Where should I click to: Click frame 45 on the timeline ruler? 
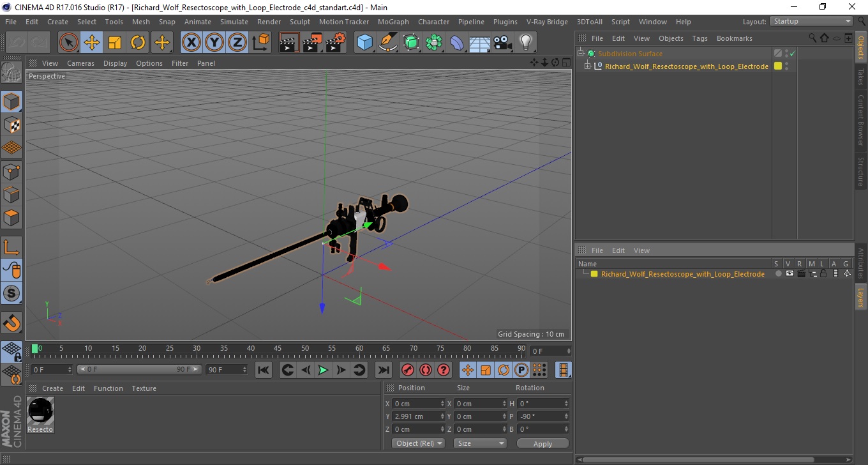(x=278, y=349)
